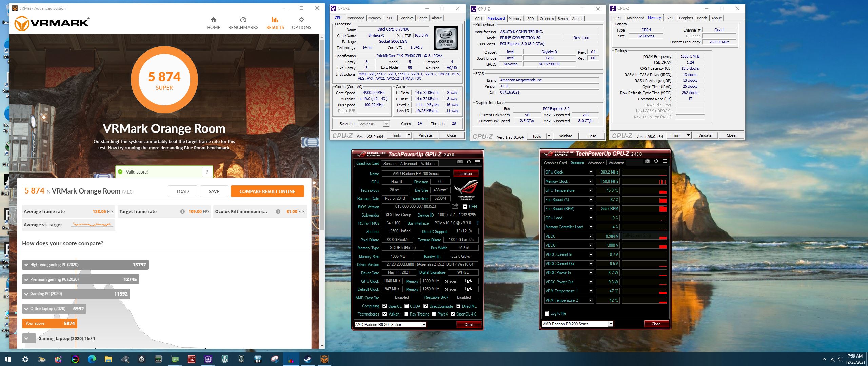Screen dimensions: 868x366
Task: Toggle the Vulkan checkbox in GPU-Z
Action: (x=384, y=314)
